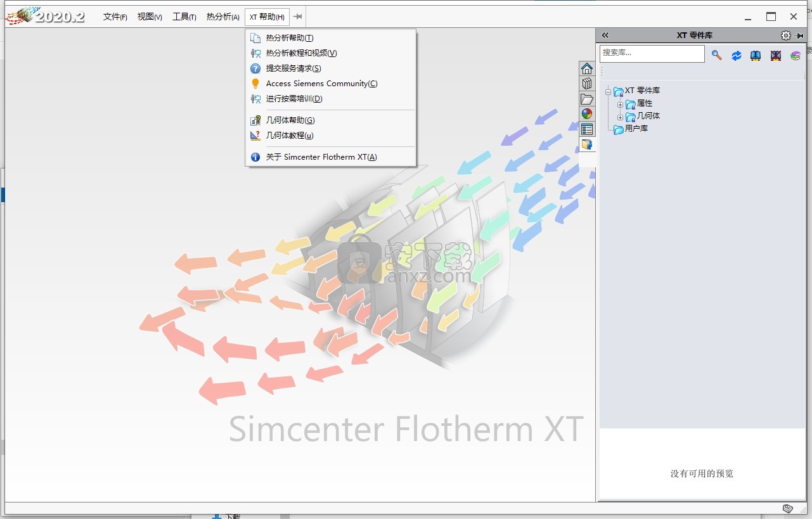
Task: Open the appearances color ball side tab
Action: coord(587,114)
